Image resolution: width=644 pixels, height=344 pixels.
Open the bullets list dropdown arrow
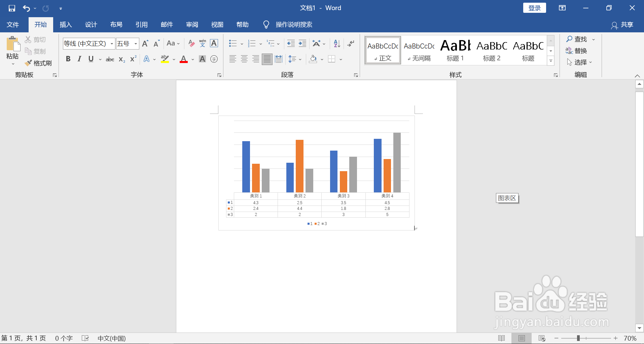tap(242, 44)
